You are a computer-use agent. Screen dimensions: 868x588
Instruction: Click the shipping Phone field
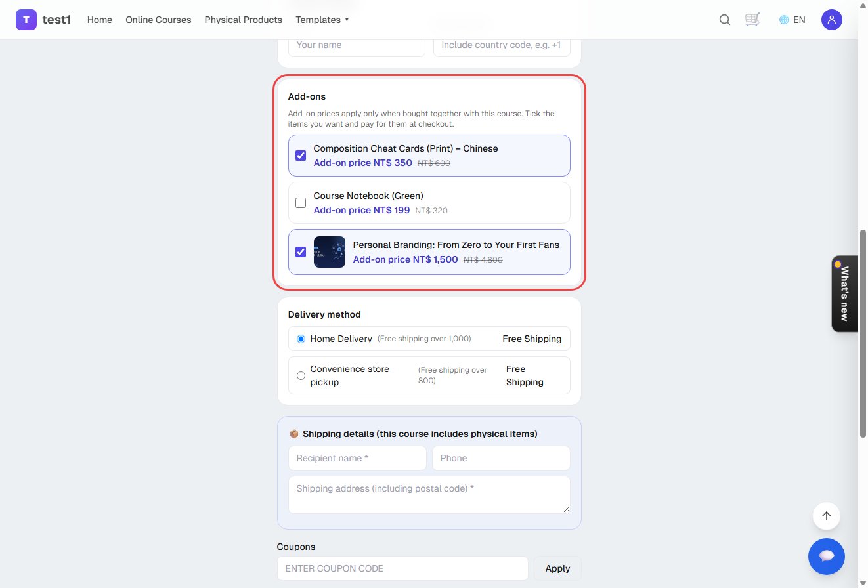pyautogui.click(x=501, y=458)
